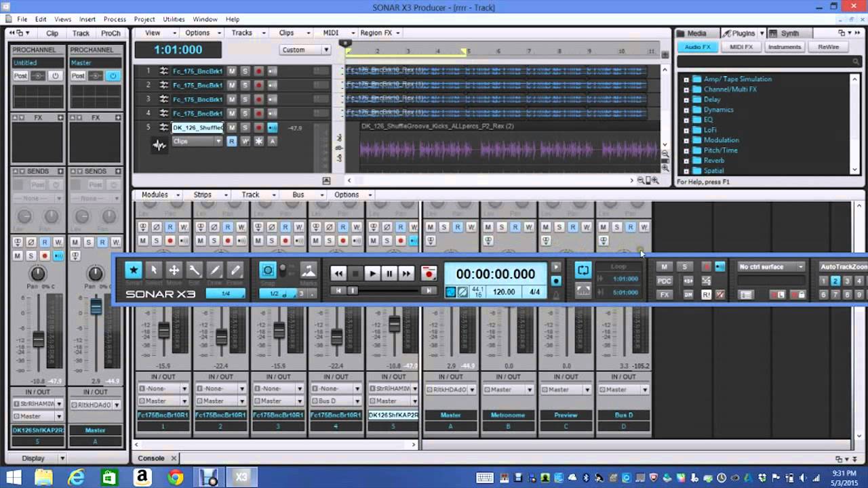Click the plugin browser search field
Screen dimensions: 868x488
pyautogui.click(x=769, y=62)
